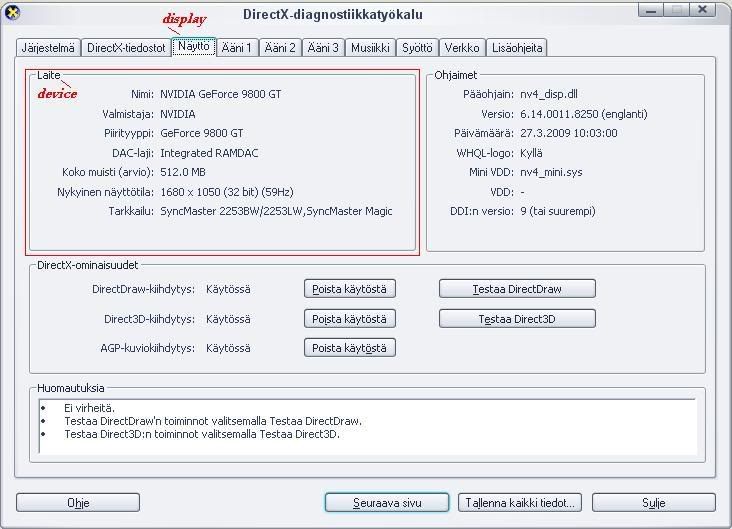Click the DirectX title bar icon
The height and width of the screenshot is (529, 732).
point(12,14)
